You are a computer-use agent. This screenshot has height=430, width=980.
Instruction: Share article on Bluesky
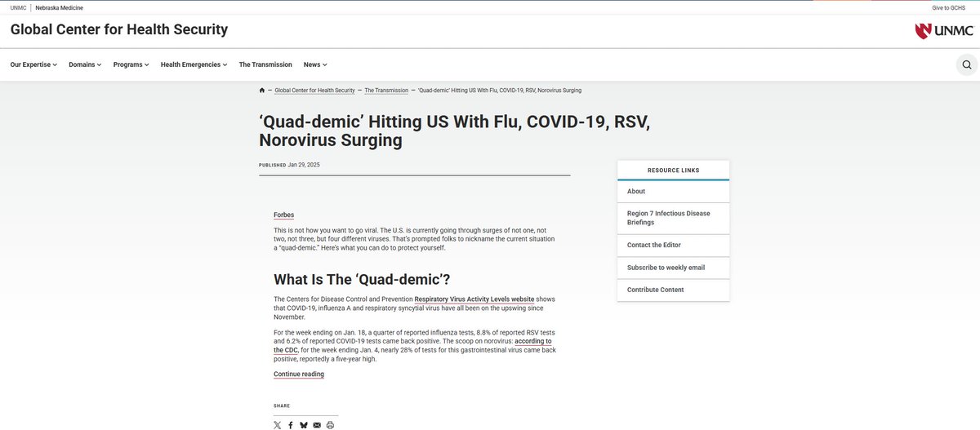[x=304, y=425]
